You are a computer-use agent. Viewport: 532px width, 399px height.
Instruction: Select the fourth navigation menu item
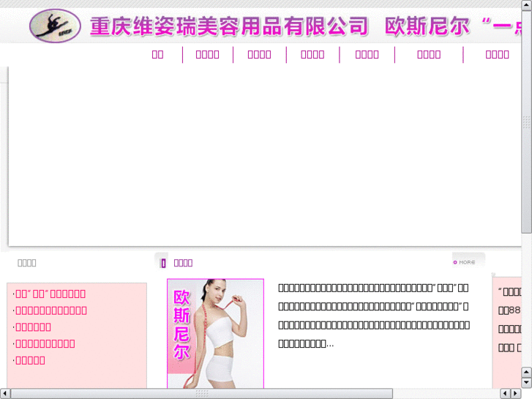312,54
